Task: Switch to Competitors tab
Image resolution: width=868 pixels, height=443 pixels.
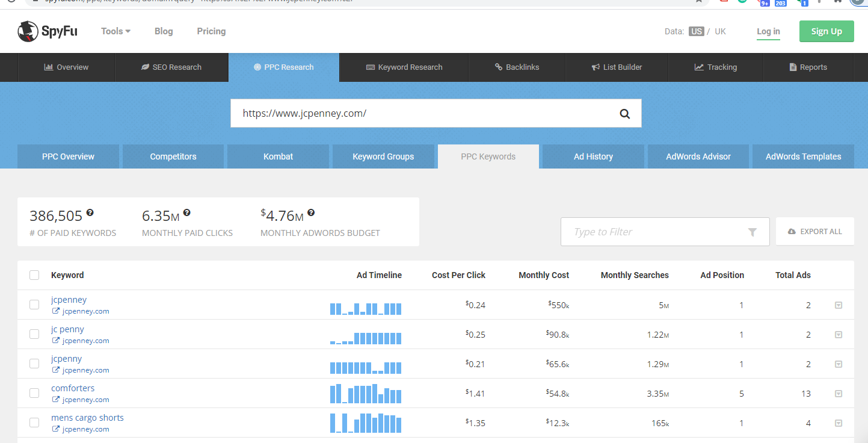Action: (x=173, y=156)
